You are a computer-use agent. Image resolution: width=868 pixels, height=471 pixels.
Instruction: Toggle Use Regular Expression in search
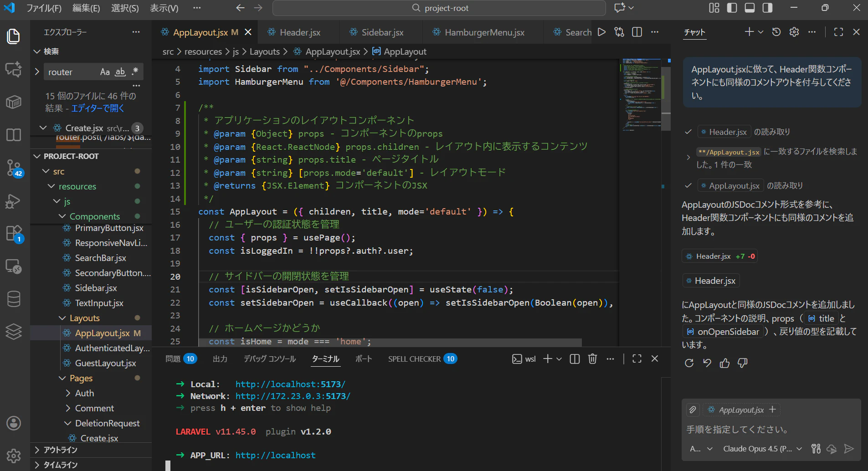click(x=135, y=72)
